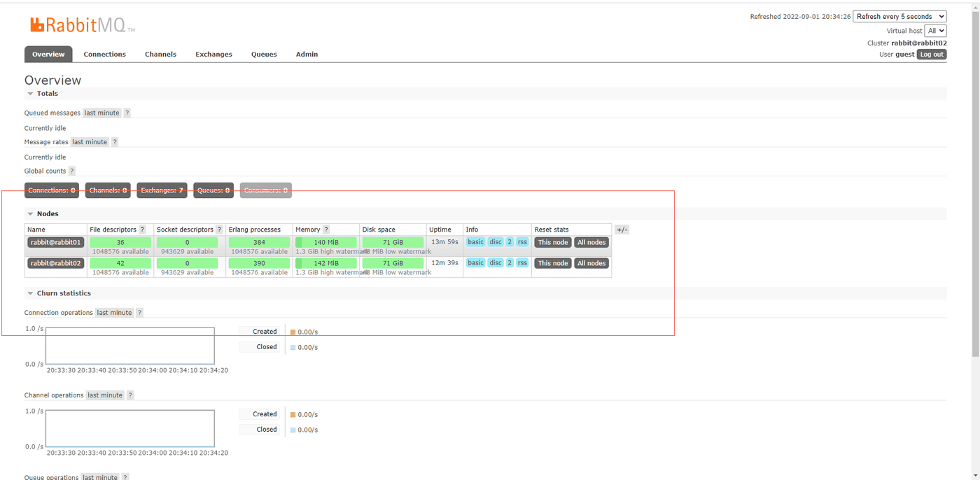The width and height of the screenshot is (980, 480).
Task: Open help for Message rates
Action: pos(115,142)
